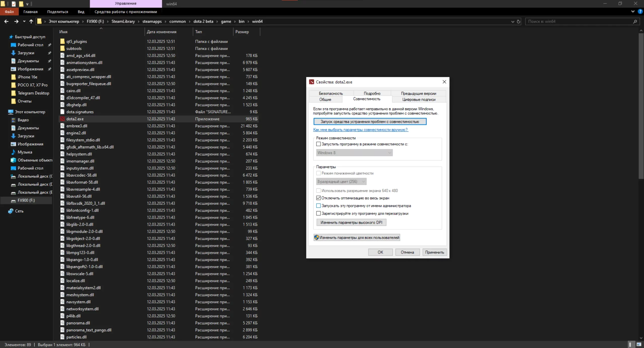Switch to large icons view in status bar
Screen dimensions: 644x348
[639, 344]
